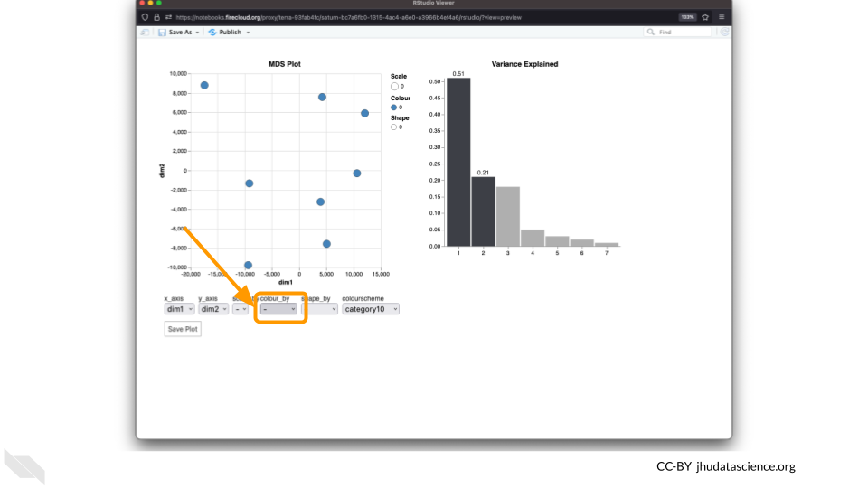Expand the Publish dropdown arrow
Viewport: 868px width, 488px height.
(x=248, y=33)
